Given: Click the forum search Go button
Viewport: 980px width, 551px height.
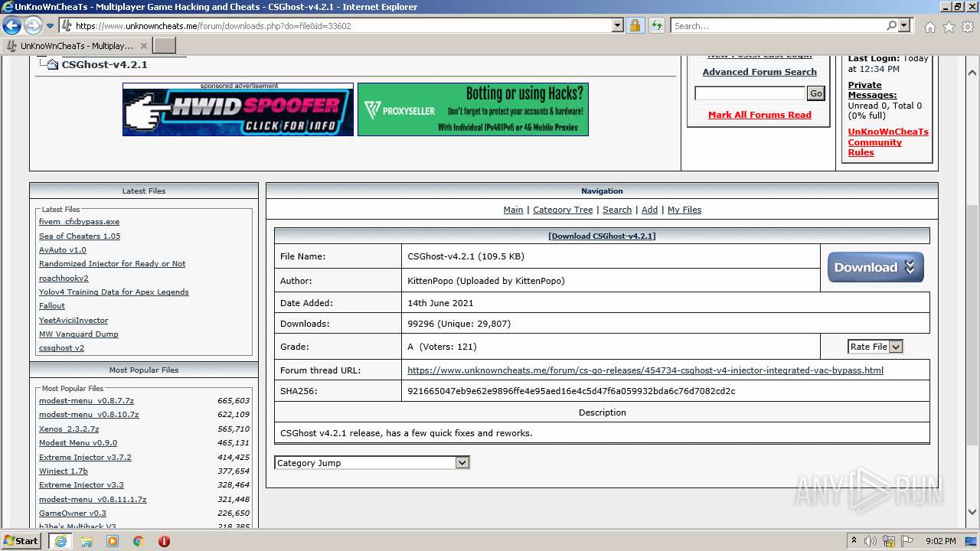Looking at the screenshot, I should (816, 93).
